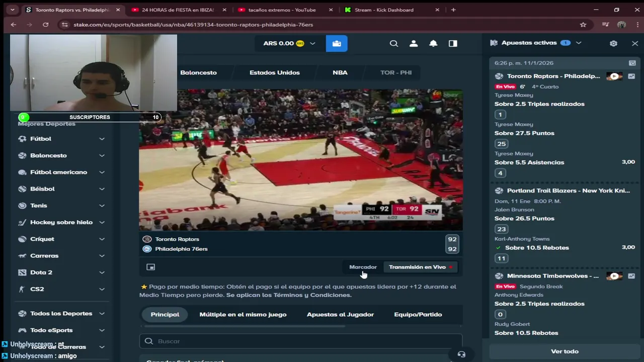
Task: Select the Equipo/Partido tab
Action: (418, 314)
